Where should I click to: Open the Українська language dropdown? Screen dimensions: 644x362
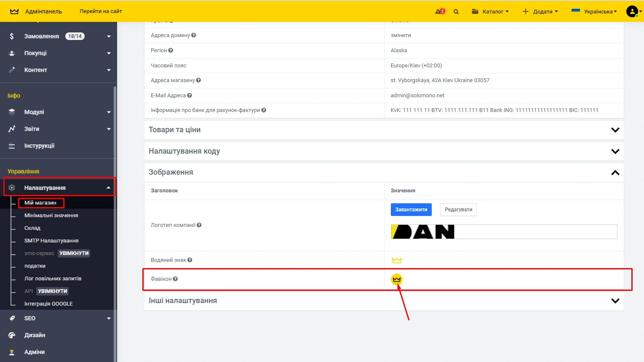pos(594,11)
